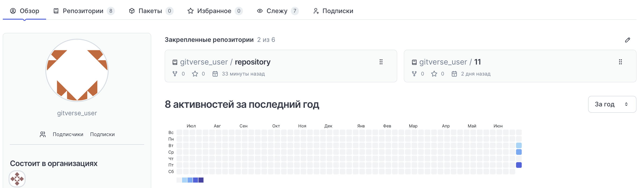644x188 pixels.
Task: Click the star icon on the repository card
Action: click(195, 74)
